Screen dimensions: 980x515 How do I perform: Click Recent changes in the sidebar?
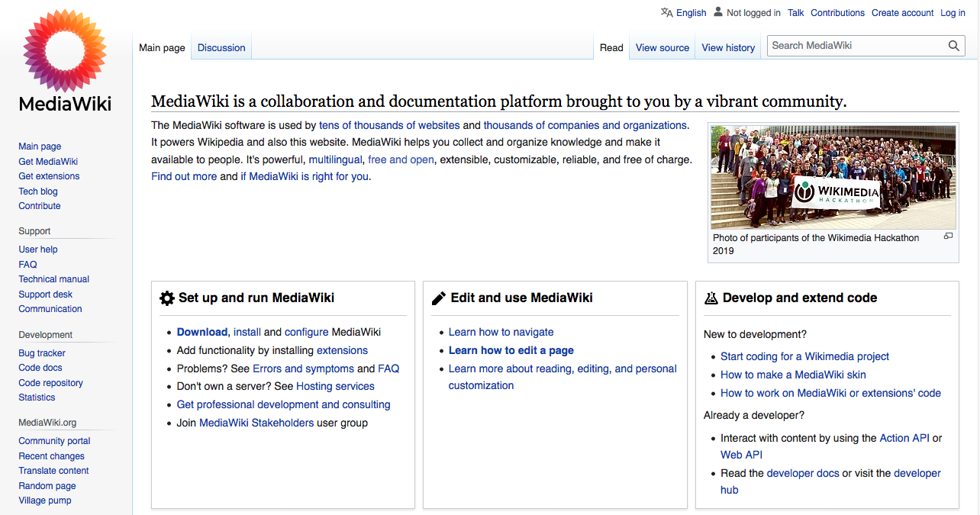[51, 456]
